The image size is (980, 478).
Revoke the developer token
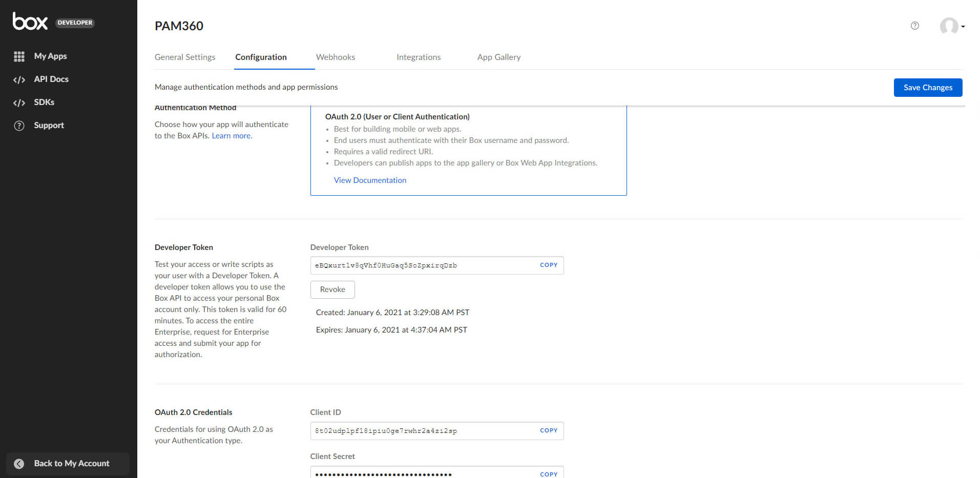pos(332,289)
